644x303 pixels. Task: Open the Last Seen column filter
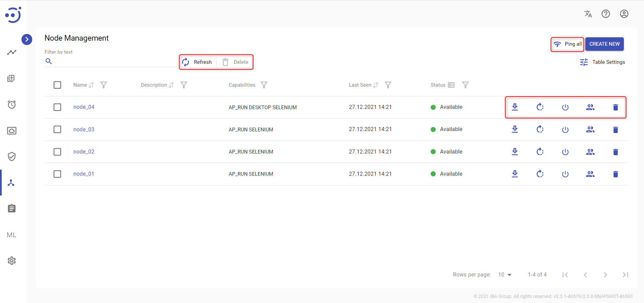(x=388, y=85)
